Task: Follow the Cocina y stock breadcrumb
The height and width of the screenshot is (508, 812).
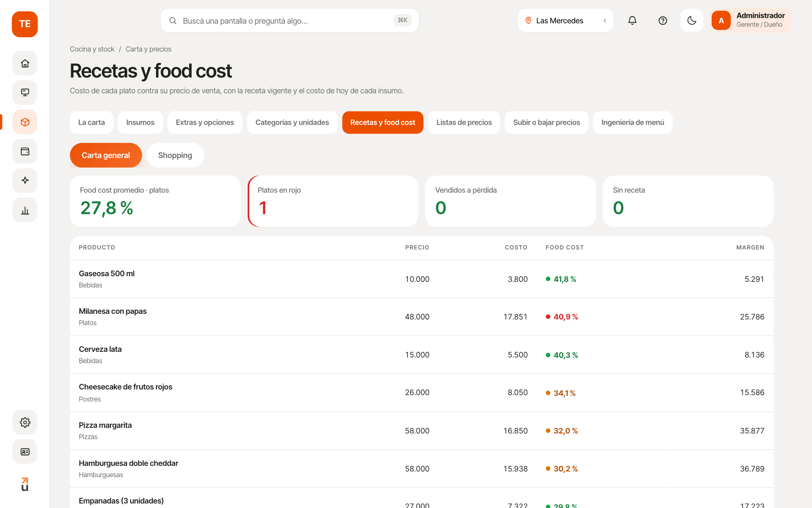Action: (92, 49)
